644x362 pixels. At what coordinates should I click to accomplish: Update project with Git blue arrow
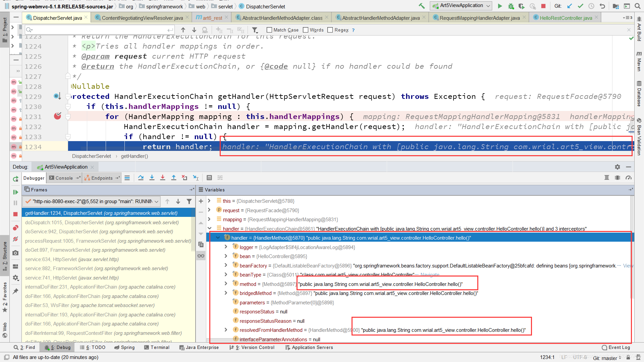(x=570, y=6)
